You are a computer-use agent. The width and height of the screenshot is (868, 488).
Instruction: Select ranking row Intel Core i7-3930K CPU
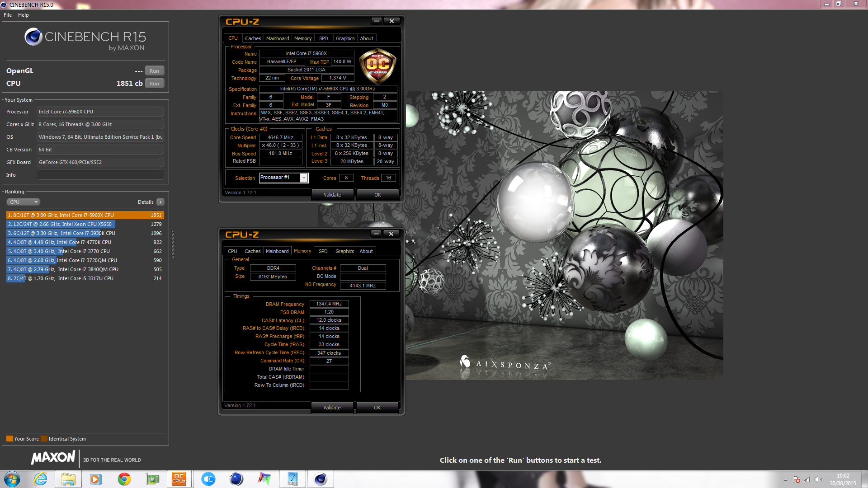pos(85,233)
